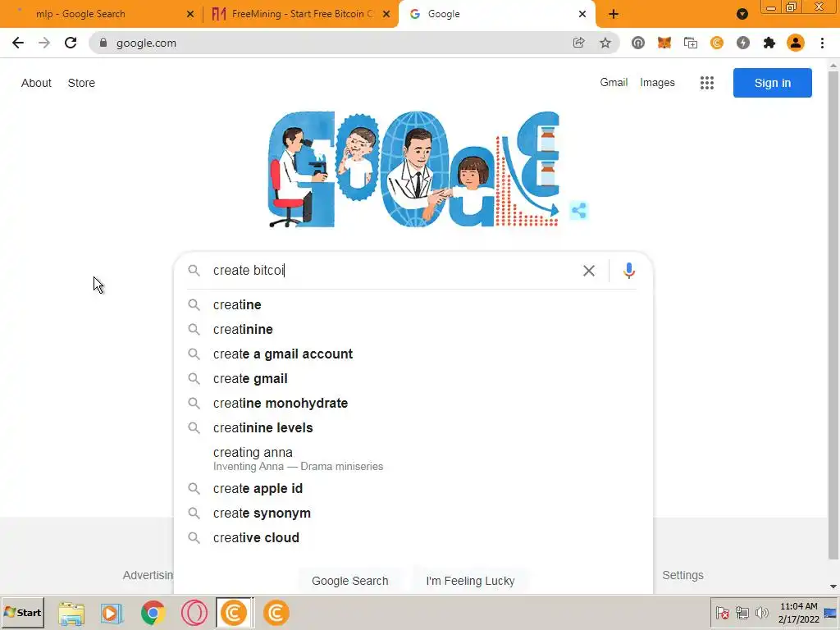Screen dimensions: 840x630
Task: Launch the media player from the taskbar
Action: (112, 613)
